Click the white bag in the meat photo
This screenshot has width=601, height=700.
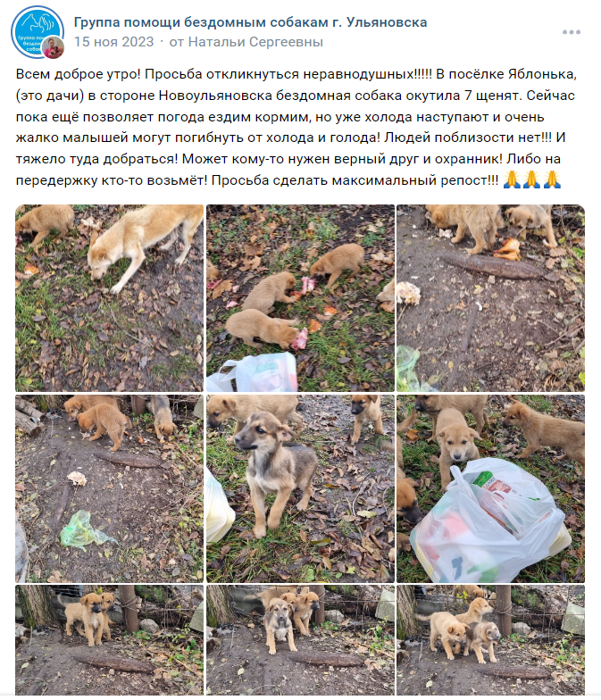tap(253, 372)
